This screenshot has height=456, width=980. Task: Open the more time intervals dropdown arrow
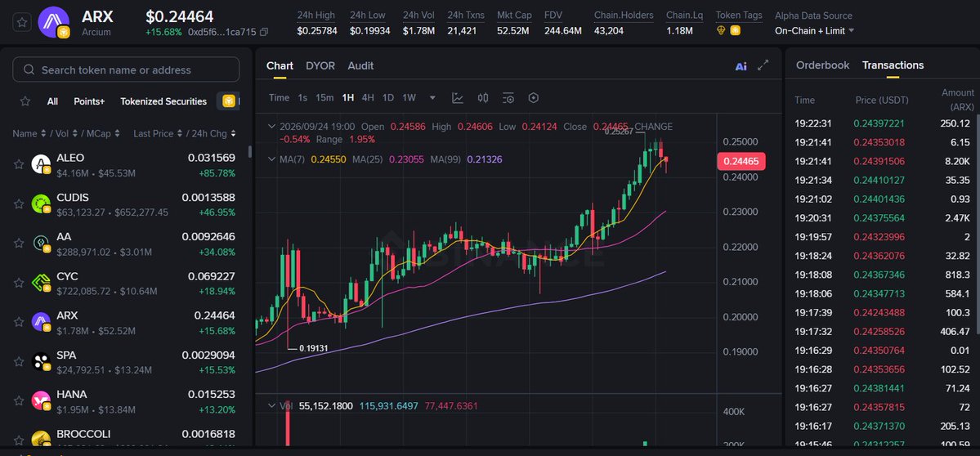coord(432,98)
